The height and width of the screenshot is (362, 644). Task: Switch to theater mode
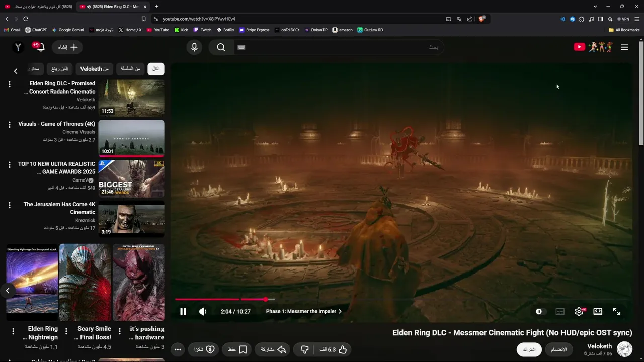point(598,312)
